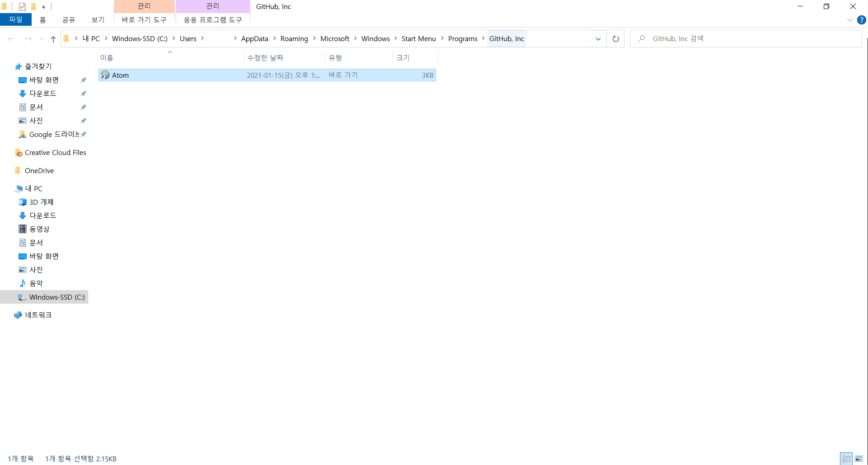Sort by the 이름 column header

[x=170, y=58]
